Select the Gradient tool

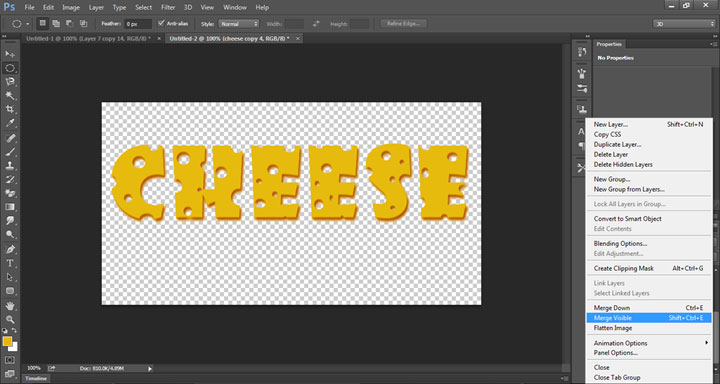coord(10,207)
